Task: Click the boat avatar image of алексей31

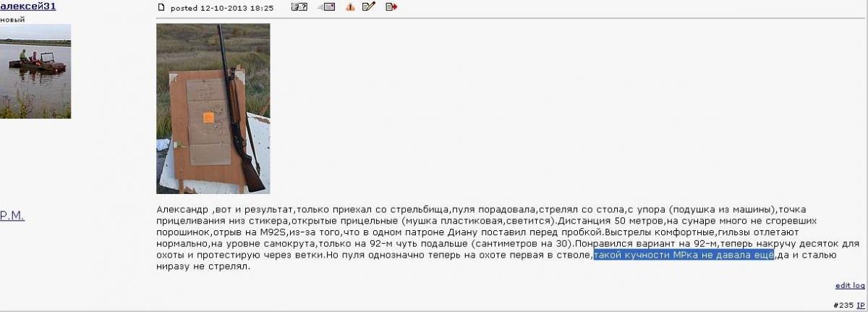Action: coord(35,71)
